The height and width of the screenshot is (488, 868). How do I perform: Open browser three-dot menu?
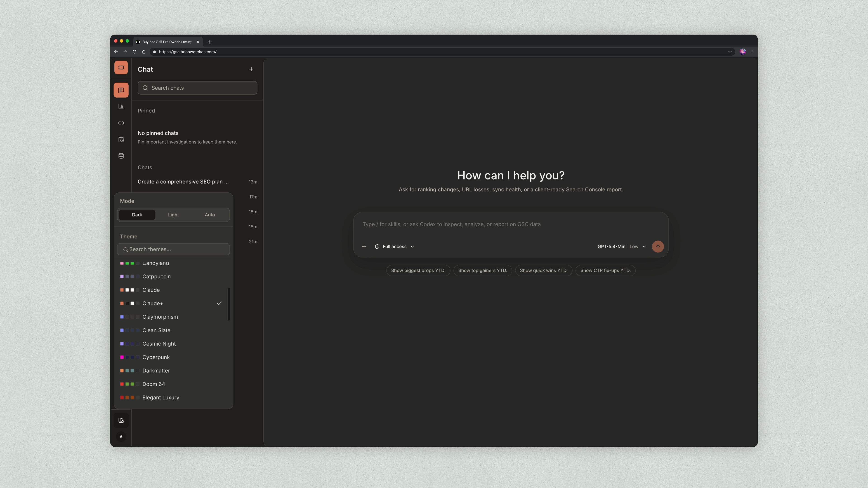tap(752, 52)
